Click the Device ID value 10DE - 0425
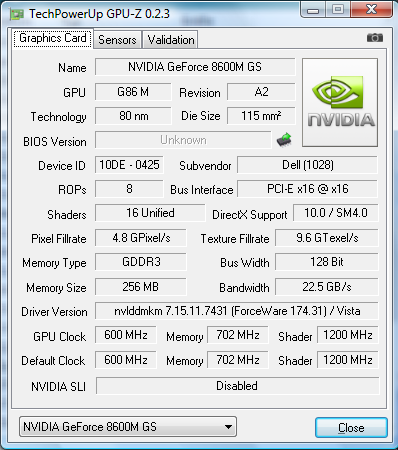Image resolution: width=398 pixels, height=450 pixels. 129,165
